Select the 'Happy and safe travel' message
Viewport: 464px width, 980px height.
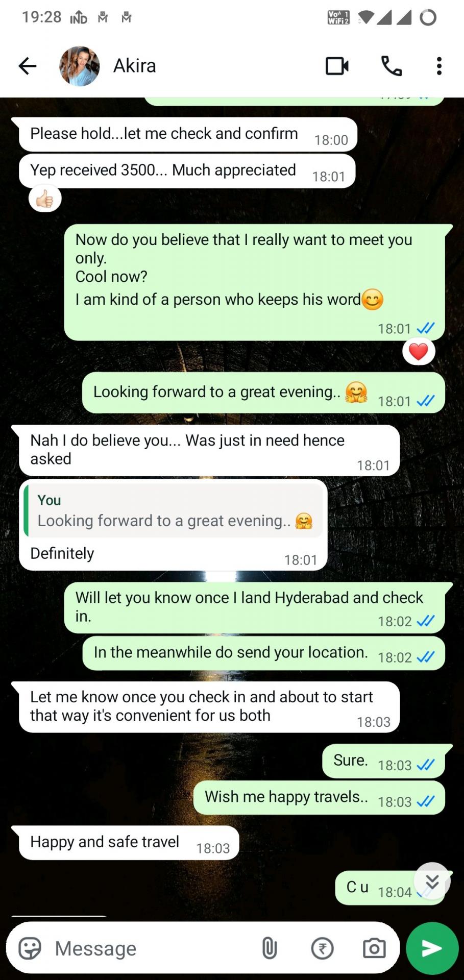click(129, 843)
